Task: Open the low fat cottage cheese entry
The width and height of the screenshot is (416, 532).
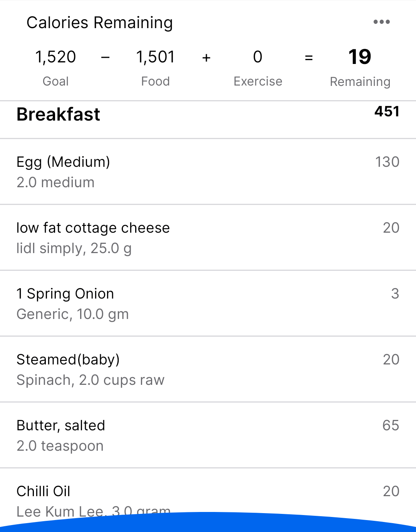Action: coord(208,237)
